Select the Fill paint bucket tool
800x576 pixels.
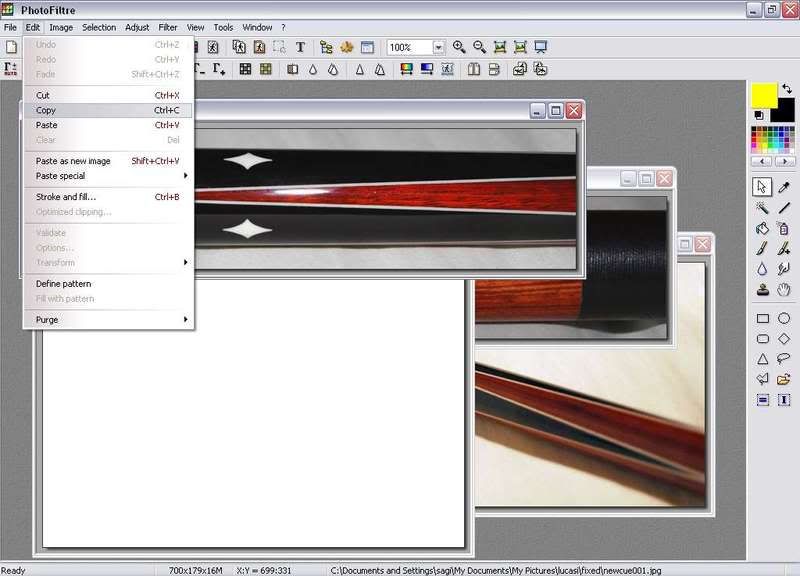[x=762, y=228]
